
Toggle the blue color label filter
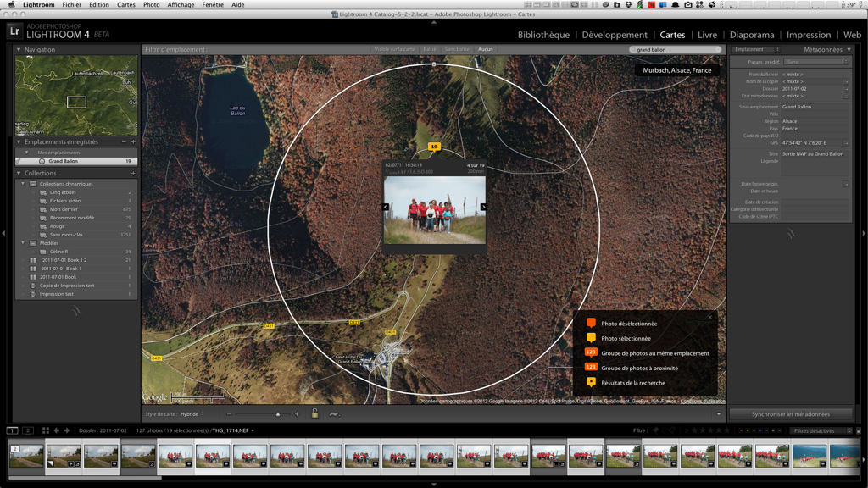pos(760,430)
